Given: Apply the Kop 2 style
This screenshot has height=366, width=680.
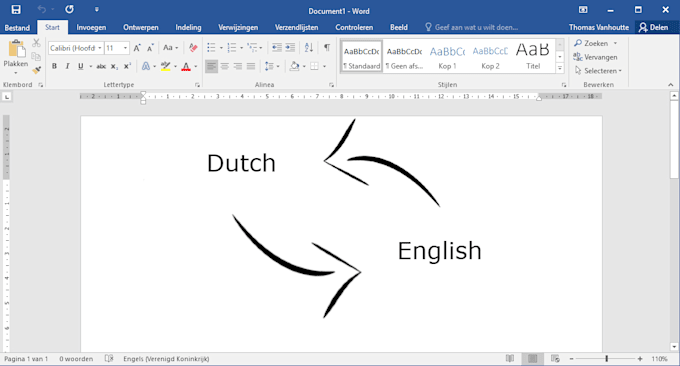Looking at the screenshot, I should [490, 56].
